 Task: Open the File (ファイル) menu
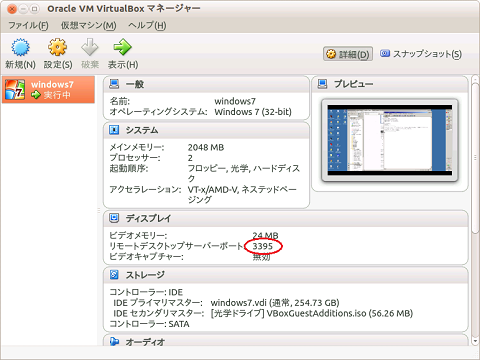tap(28, 25)
